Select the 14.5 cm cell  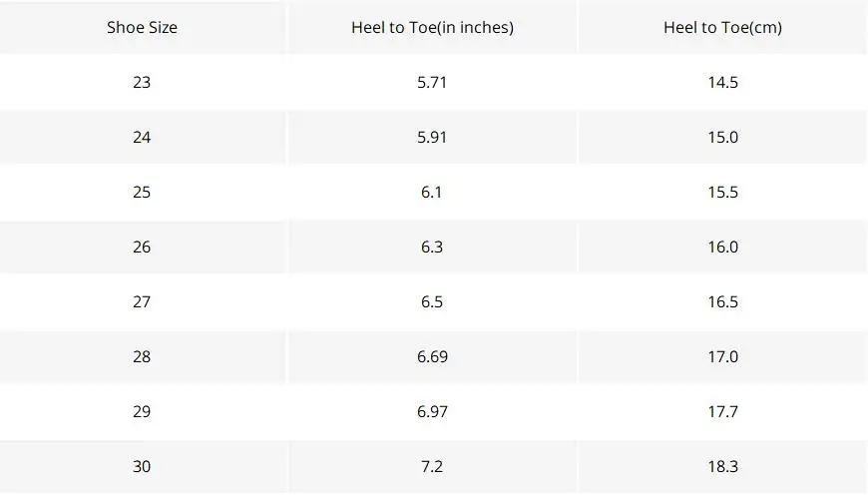point(722,82)
